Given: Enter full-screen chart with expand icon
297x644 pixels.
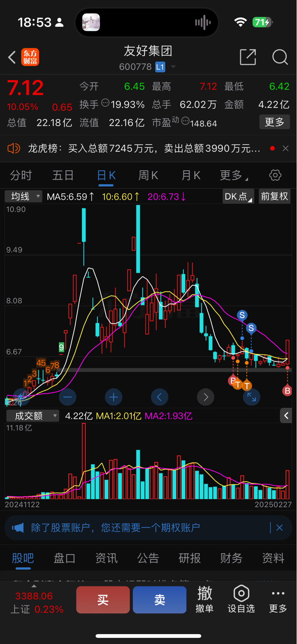Looking at the screenshot, I should pyautogui.click(x=251, y=397).
